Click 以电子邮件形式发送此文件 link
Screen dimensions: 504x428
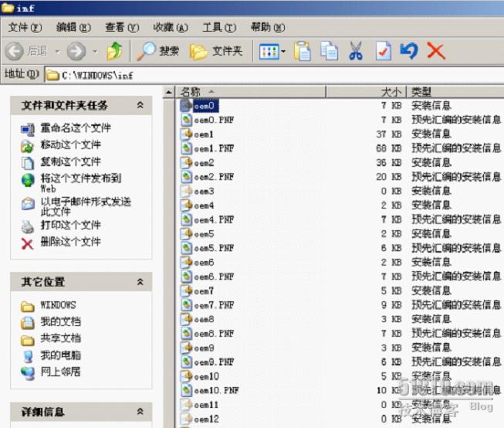[x=86, y=206]
